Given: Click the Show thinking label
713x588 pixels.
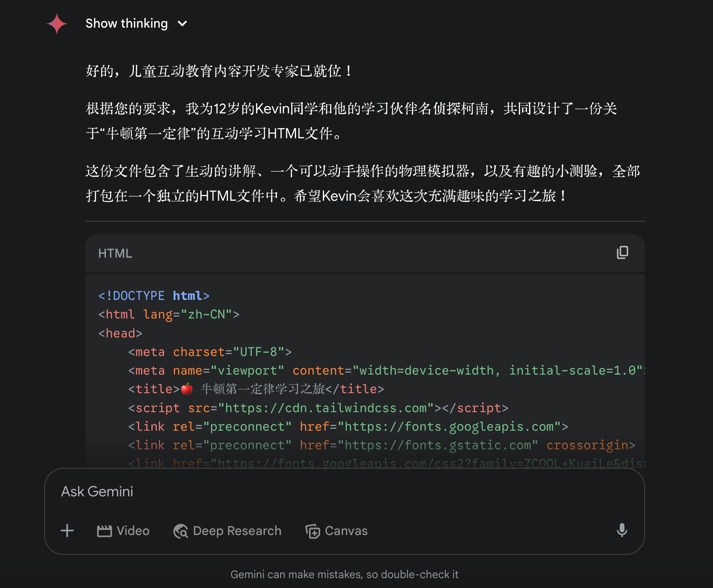Looking at the screenshot, I should pos(126,24).
